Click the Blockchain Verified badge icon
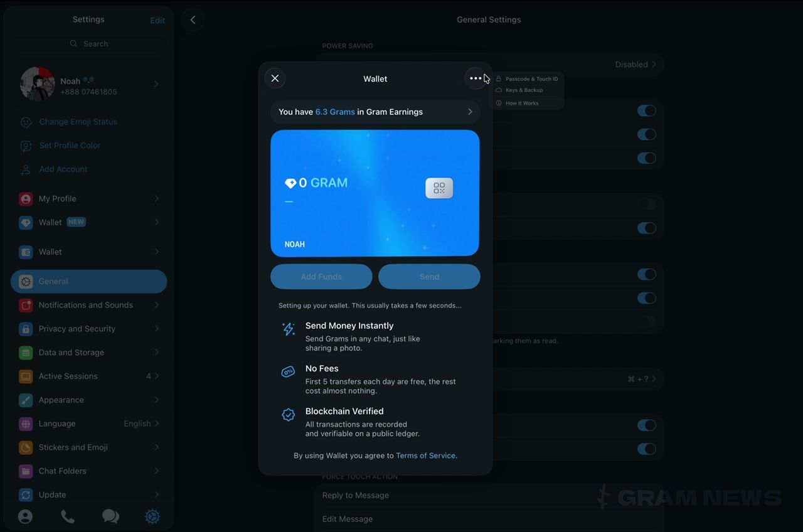Image resolution: width=803 pixels, height=532 pixels. (289, 415)
